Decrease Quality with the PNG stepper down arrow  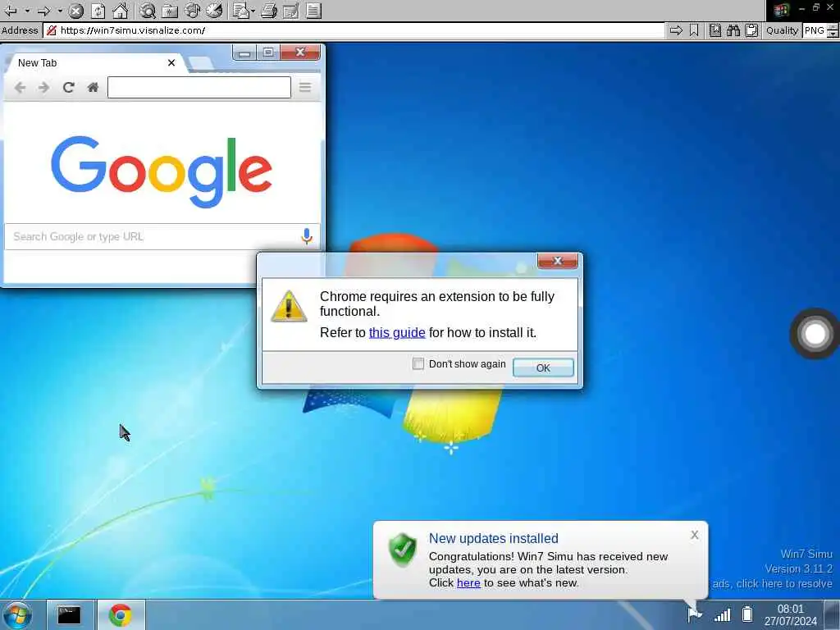click(x=833, y=34)
